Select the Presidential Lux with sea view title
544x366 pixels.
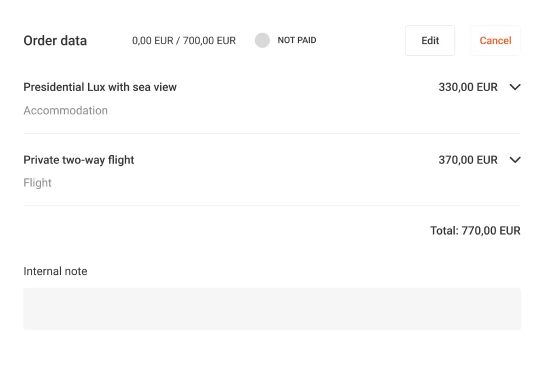click(x=100, y=87)
